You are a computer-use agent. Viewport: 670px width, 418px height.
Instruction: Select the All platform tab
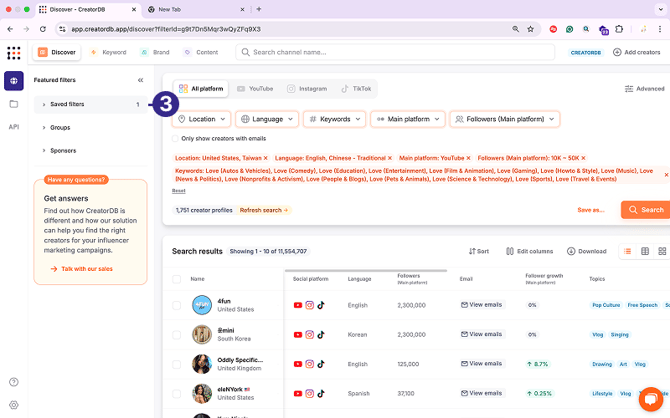[201, 88]
